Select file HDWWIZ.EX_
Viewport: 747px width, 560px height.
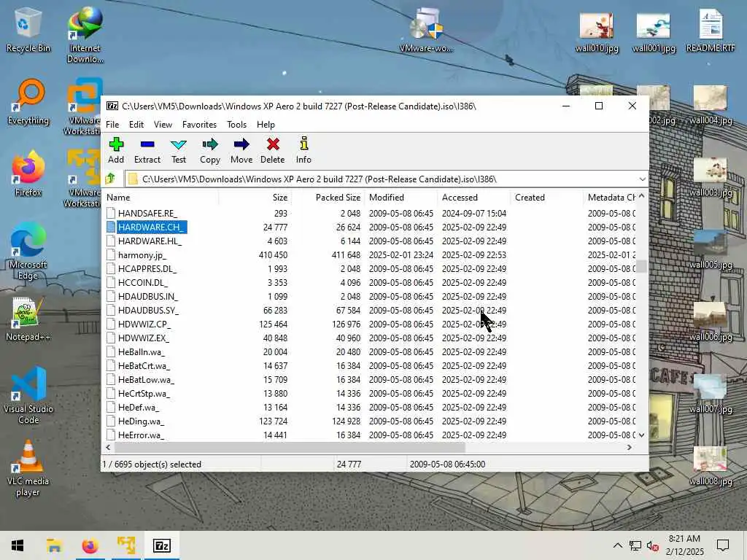144,338
